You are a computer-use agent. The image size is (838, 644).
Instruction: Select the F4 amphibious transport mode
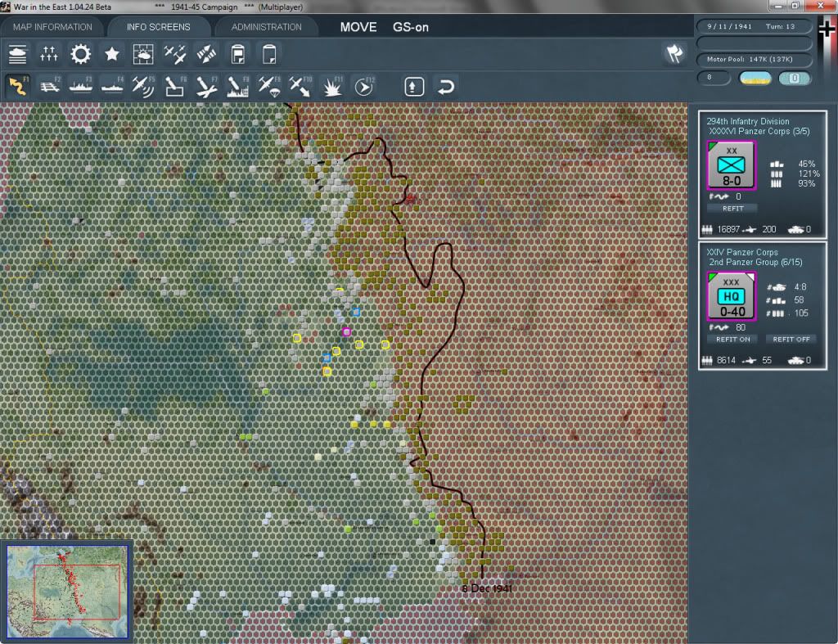click(x=112, y=87)
